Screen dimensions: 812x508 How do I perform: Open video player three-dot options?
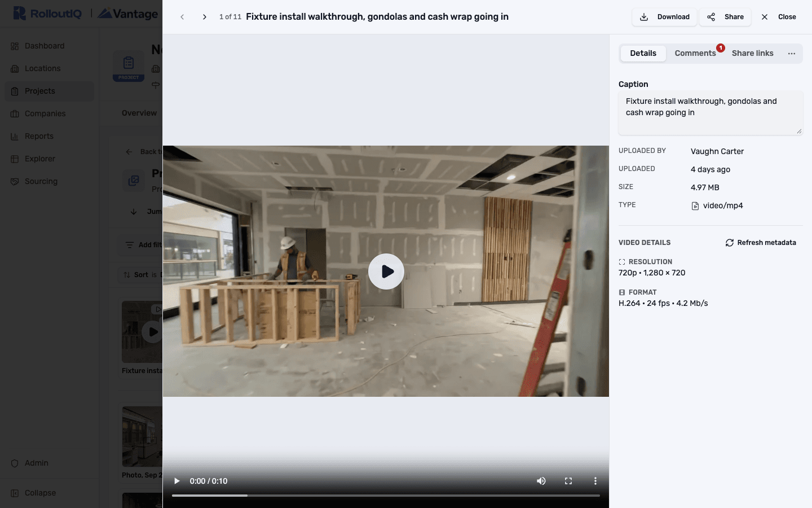click(x=595, y=481)
